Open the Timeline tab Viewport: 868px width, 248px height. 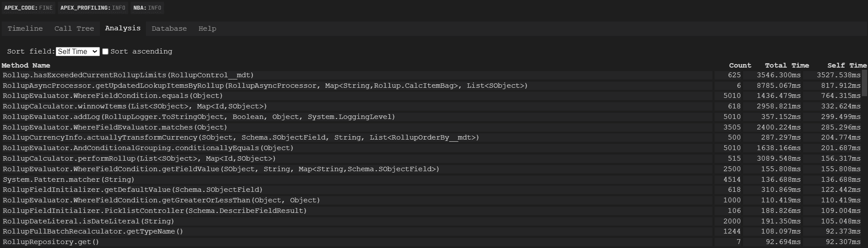pos(25,29)
